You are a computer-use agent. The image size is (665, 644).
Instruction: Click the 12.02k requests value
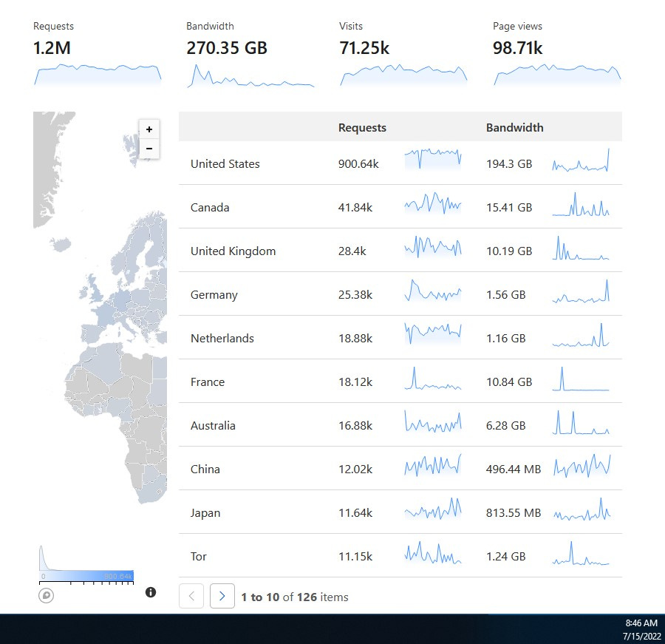coord(355,469)
